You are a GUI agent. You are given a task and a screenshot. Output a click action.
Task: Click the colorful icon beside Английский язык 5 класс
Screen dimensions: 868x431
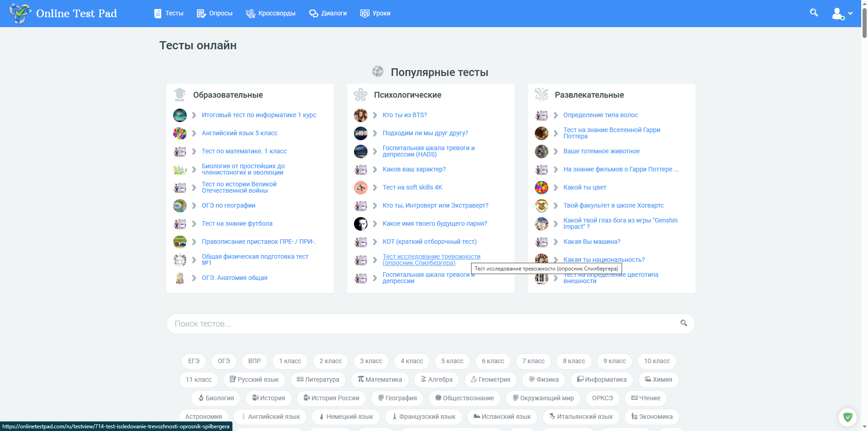coord(180,133)
